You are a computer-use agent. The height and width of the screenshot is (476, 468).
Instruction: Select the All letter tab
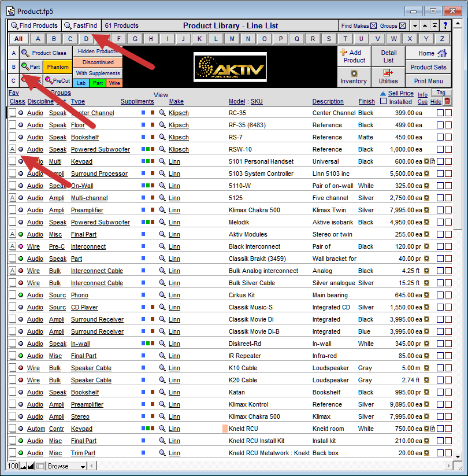coord(18,39)
